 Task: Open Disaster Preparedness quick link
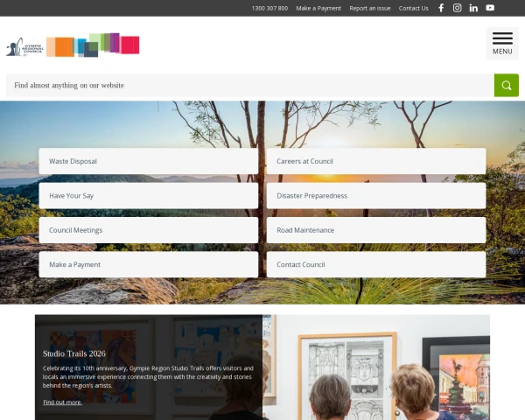(376, 196)
